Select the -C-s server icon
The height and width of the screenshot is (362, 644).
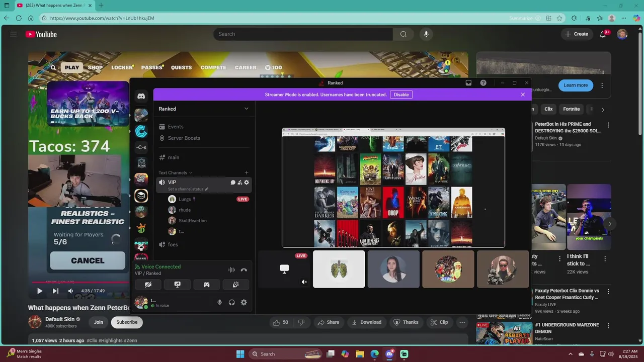(141, 147)
